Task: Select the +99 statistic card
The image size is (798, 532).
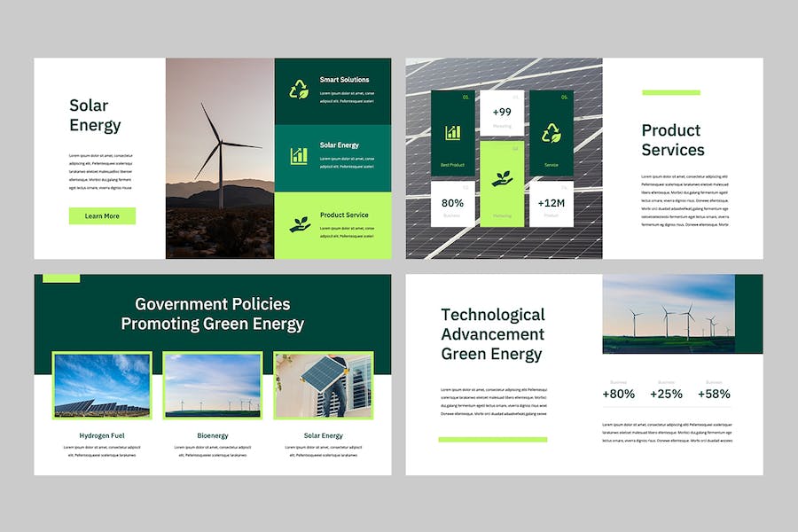Action: pos(502,115)
